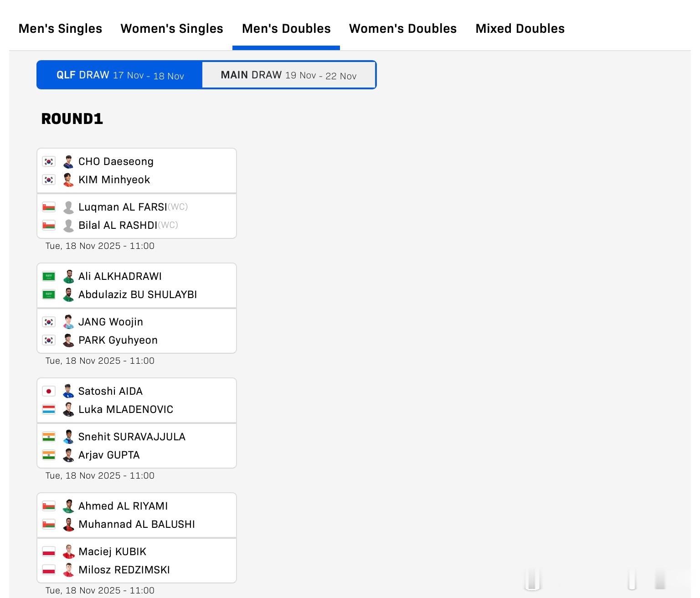Viewport: 700px width, 598px height.
Task: Click Maciej KUBIK's player avatar
Action: (x=68, y=552)
